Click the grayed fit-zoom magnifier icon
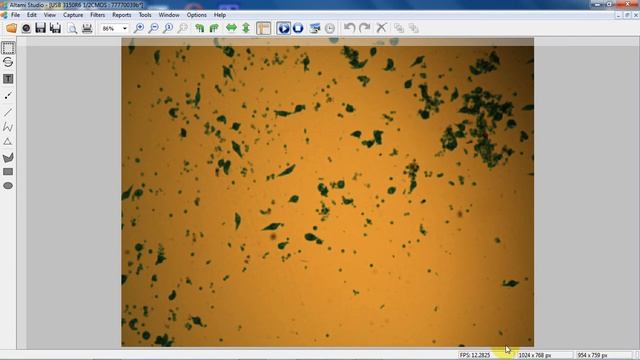 (x=183, y=28)
